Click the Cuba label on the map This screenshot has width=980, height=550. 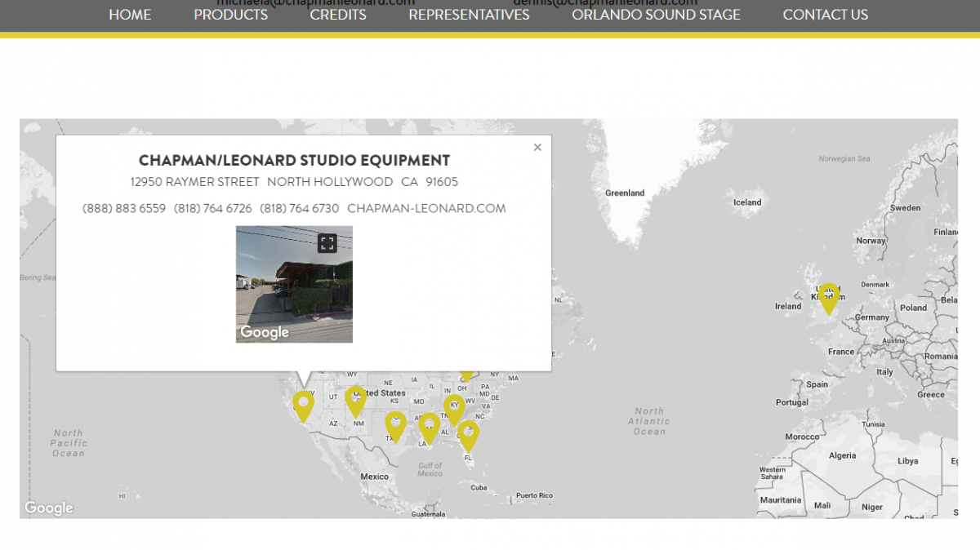pos(479,488)
